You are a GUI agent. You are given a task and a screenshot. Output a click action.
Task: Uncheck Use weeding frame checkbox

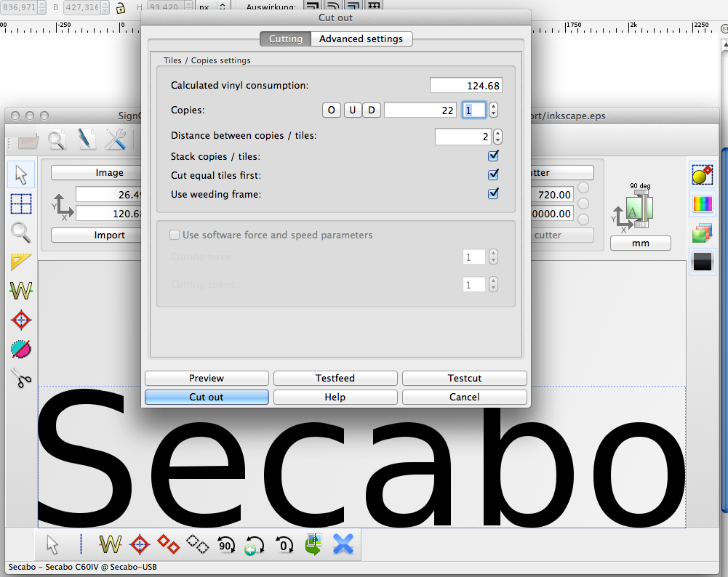[x=494, y=193]
